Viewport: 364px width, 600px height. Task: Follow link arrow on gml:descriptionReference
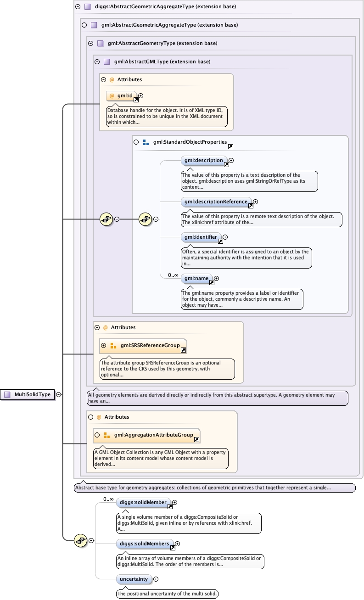pos(251,206)
